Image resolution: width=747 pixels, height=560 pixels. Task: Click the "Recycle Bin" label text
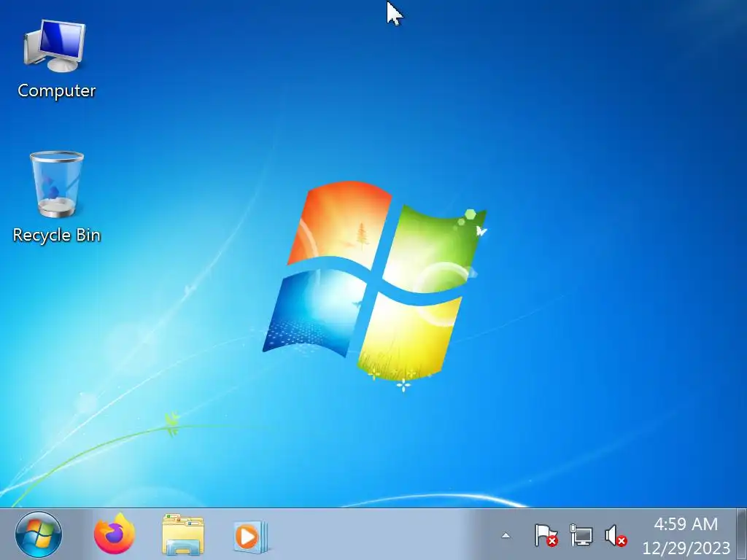(57, 235)
